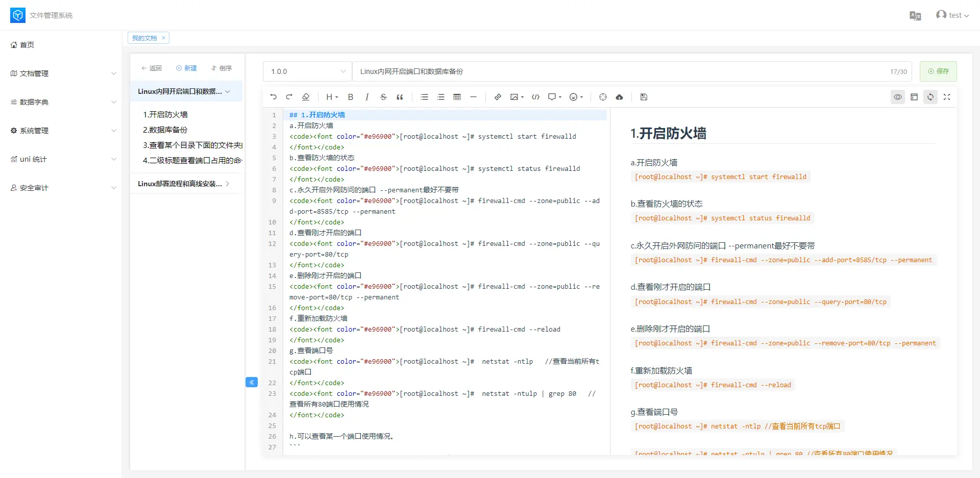Viewport: 980px width, 478px height.
Task: Toggle bold formatting
Action: 350,97
